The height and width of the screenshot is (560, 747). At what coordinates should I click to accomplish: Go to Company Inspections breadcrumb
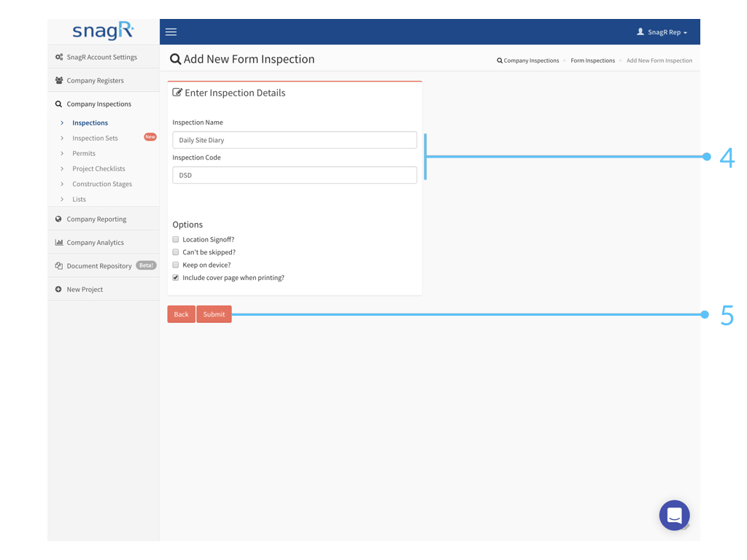click(x=531, y=61)
